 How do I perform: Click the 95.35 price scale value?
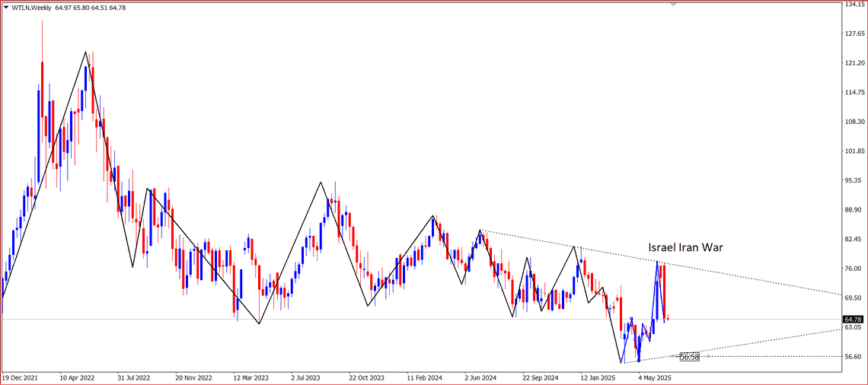click(854, 181)
